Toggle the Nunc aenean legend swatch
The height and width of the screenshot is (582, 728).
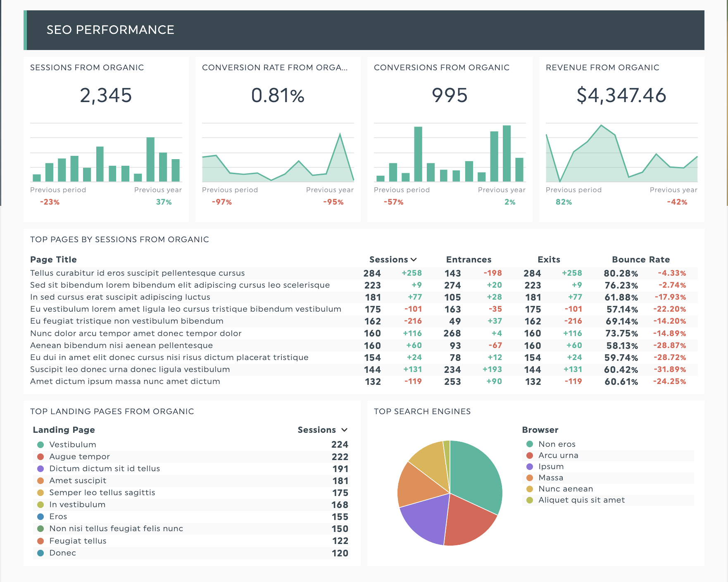point(530,489)
